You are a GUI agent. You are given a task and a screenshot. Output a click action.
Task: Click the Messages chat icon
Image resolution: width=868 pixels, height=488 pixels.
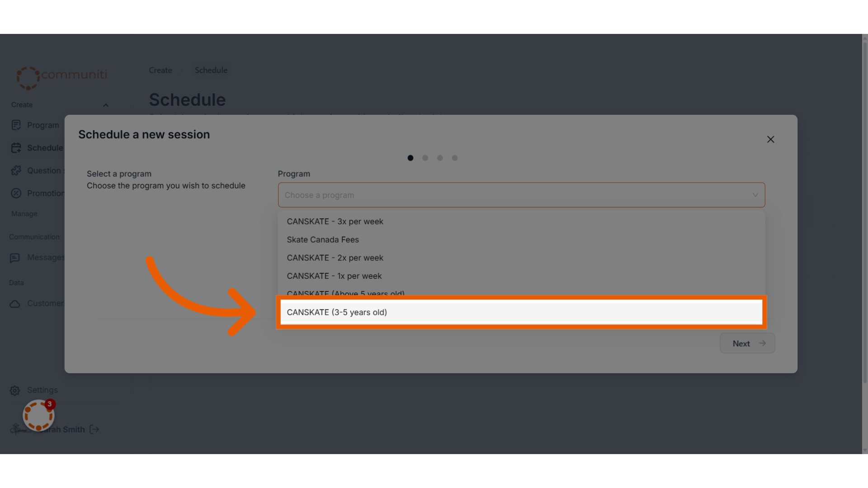click(x=15, y=258)
